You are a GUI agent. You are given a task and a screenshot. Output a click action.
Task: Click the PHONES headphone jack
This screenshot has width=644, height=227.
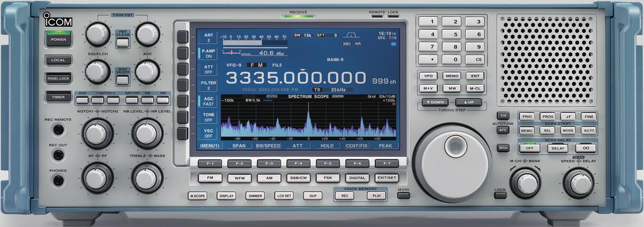pyautogui.click(x=59, y=180)
